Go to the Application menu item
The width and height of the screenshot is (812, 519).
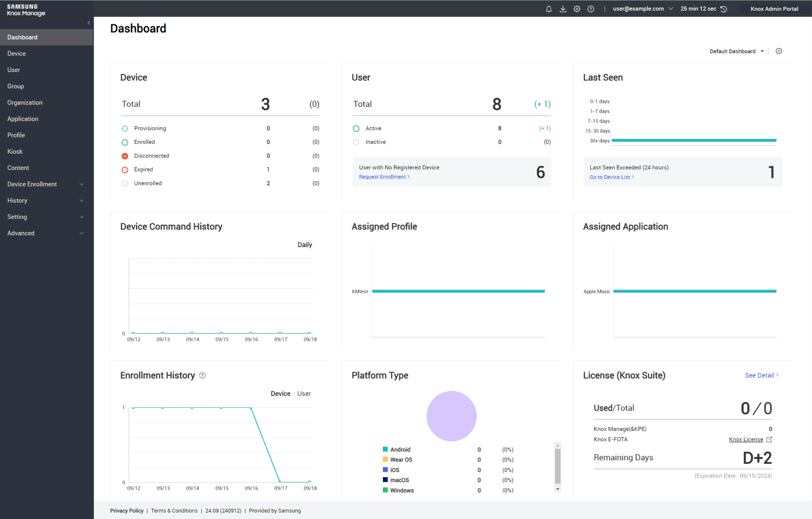point(23,119)
